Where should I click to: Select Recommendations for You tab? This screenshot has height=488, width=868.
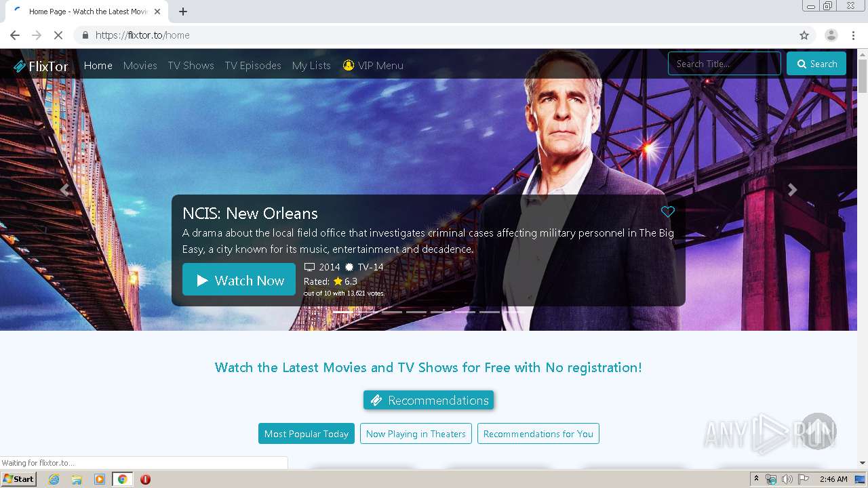538,434
